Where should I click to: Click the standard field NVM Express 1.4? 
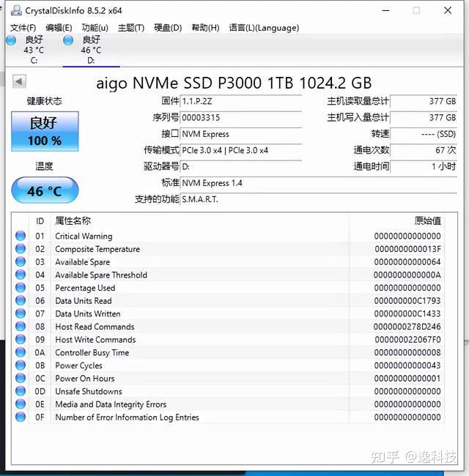[319, 183]
